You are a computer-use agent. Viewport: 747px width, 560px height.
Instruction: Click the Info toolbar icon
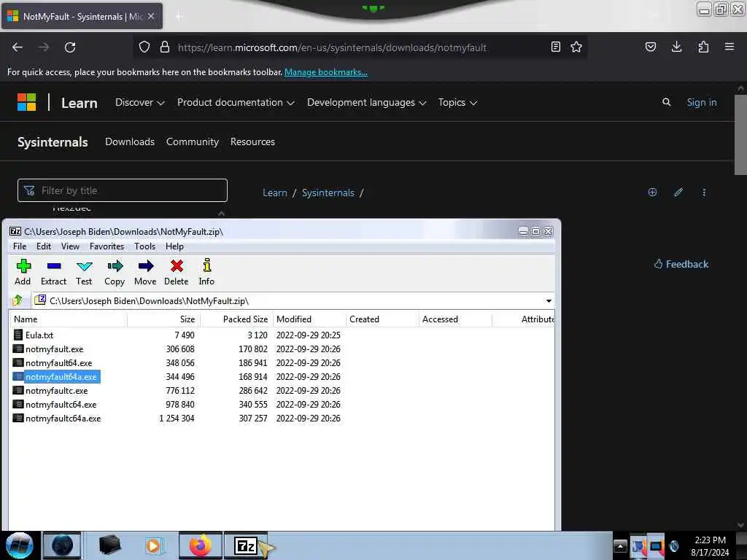(x=206, y=272)
